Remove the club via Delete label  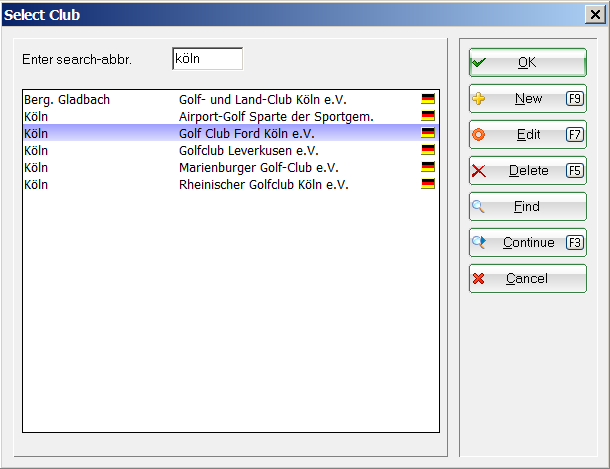tap(528, 171)
